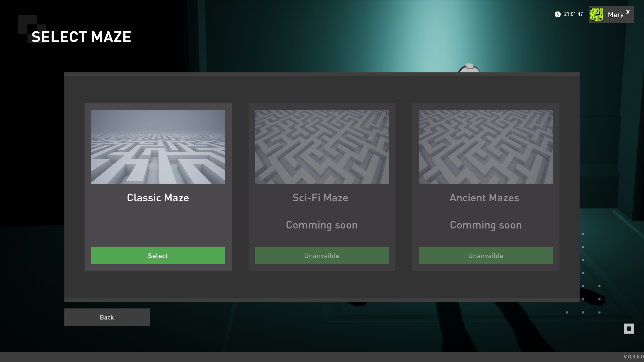Viewport: 644px width, 362px height.
Task: Click the Classic Maze title text
Action: [158, 198]
